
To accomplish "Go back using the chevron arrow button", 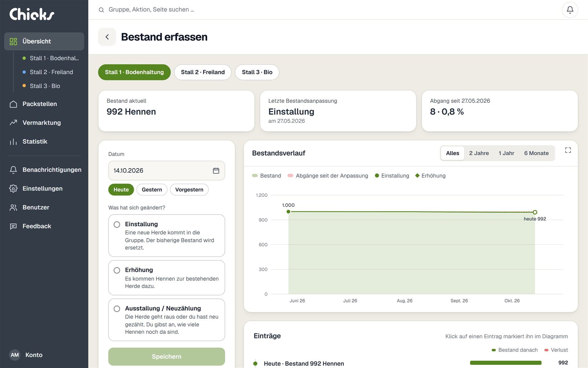I will click(107, 37).
